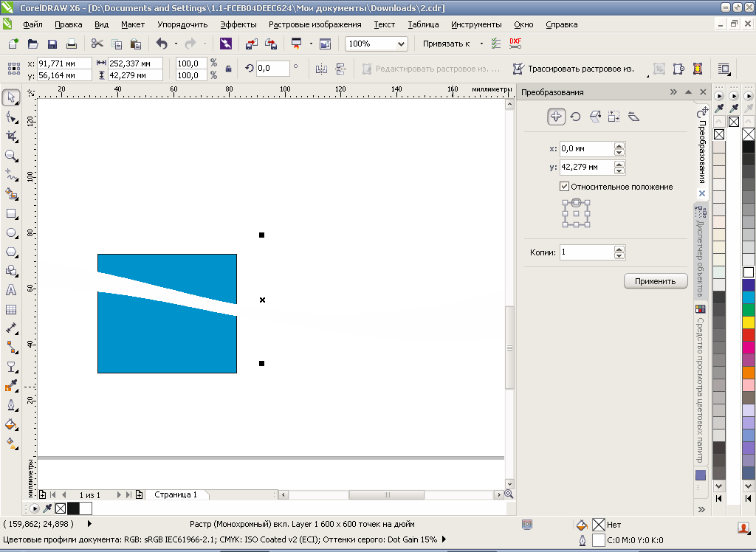
Task: Select the Pick tool in toolbox
Action: [11, 97]
